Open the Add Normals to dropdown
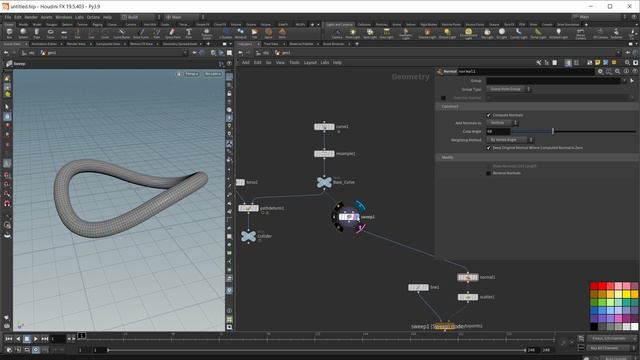640x360 pixels. (502, 123)
